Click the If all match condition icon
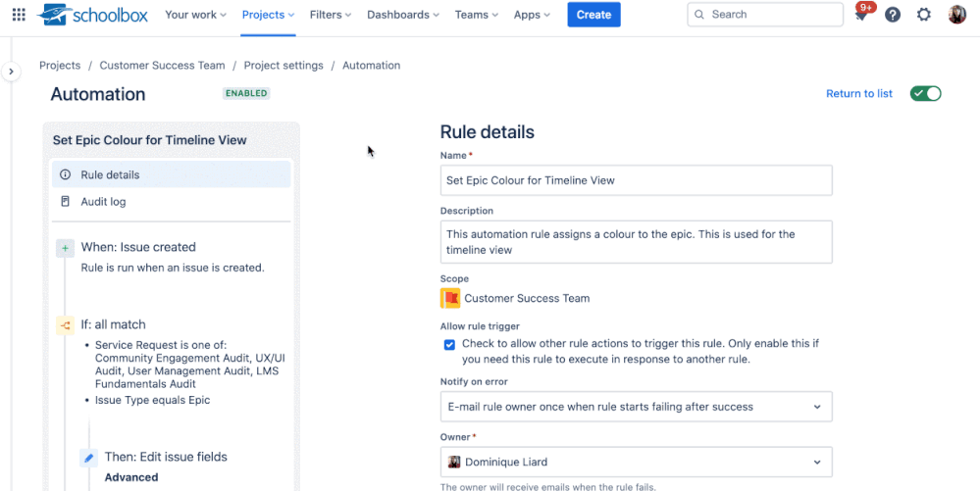This screenshot has height=491, width=980. [x=65, y=325]
